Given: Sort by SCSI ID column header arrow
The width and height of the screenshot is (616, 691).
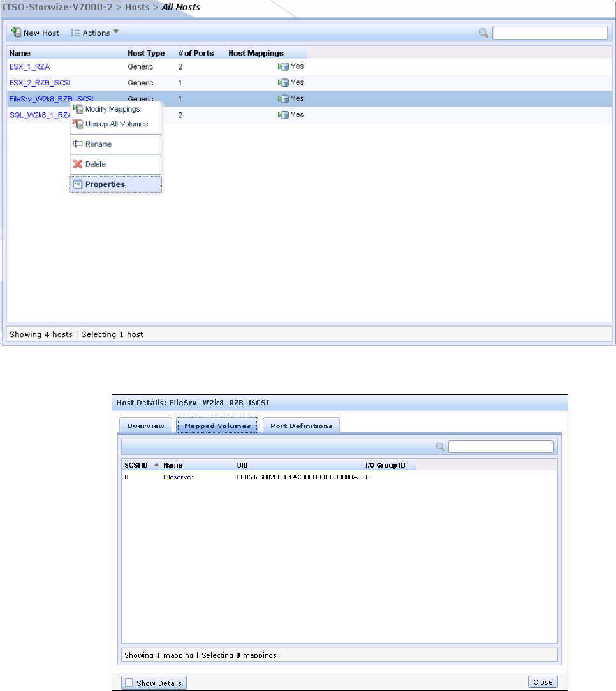Looking at the screenshot, I should tap(156, 465).
